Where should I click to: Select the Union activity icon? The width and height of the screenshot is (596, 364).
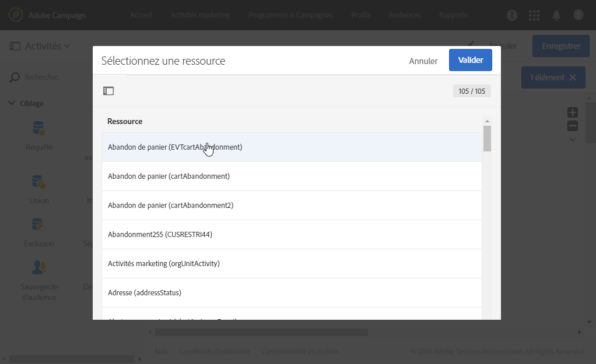tap(39, 182)
